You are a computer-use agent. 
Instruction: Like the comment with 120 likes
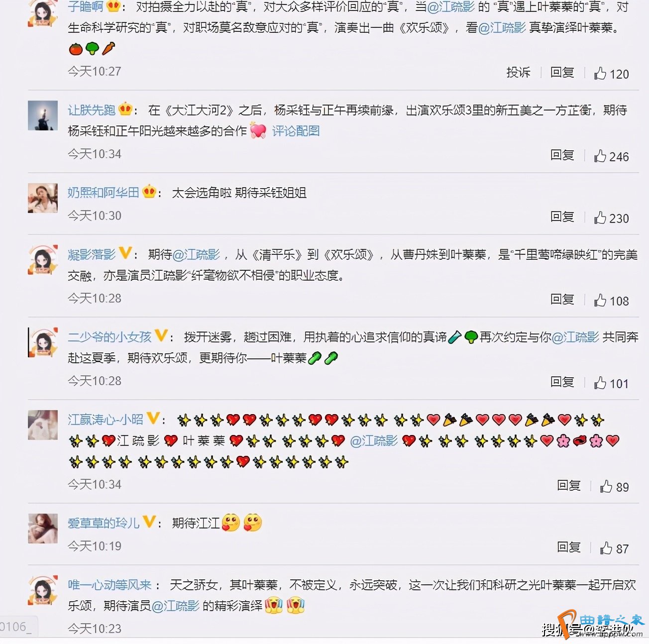click(x=600, y=74)
